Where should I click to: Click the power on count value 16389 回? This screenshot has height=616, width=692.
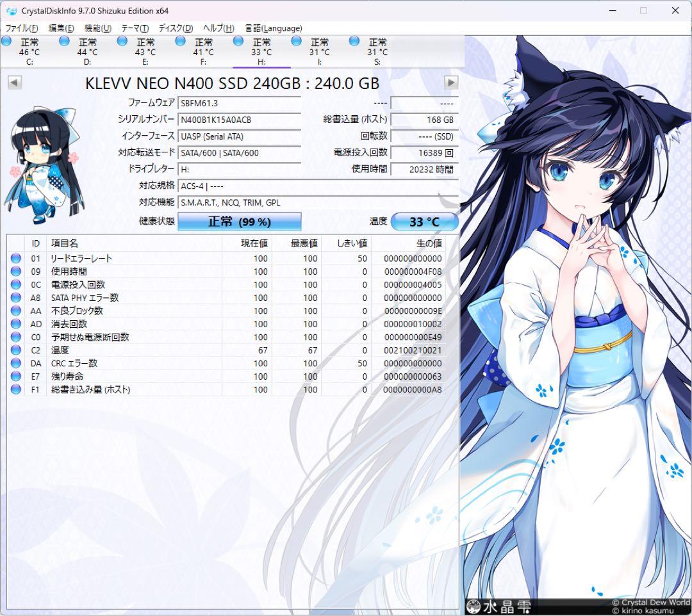coord(425,153)
